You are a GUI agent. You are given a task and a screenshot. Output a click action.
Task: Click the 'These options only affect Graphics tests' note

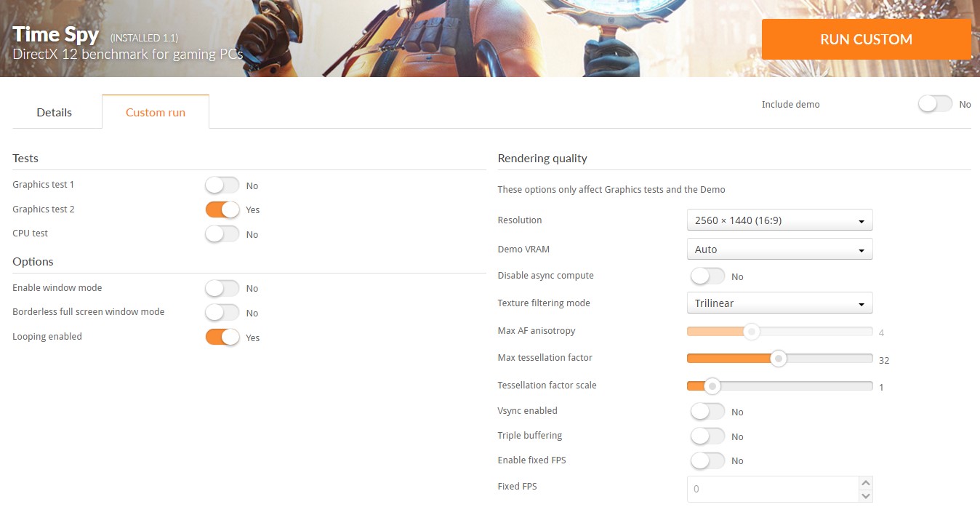pos(611,189)
